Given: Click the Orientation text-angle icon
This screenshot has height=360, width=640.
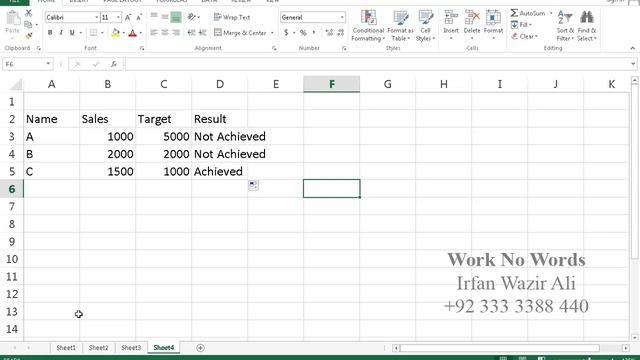Looking at the screenshot, I should pyautogui.click(x=191, y=17).
